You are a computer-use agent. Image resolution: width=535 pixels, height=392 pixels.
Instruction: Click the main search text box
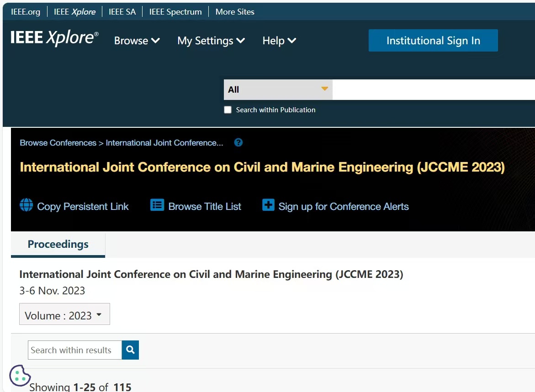[x=433, y=89]
